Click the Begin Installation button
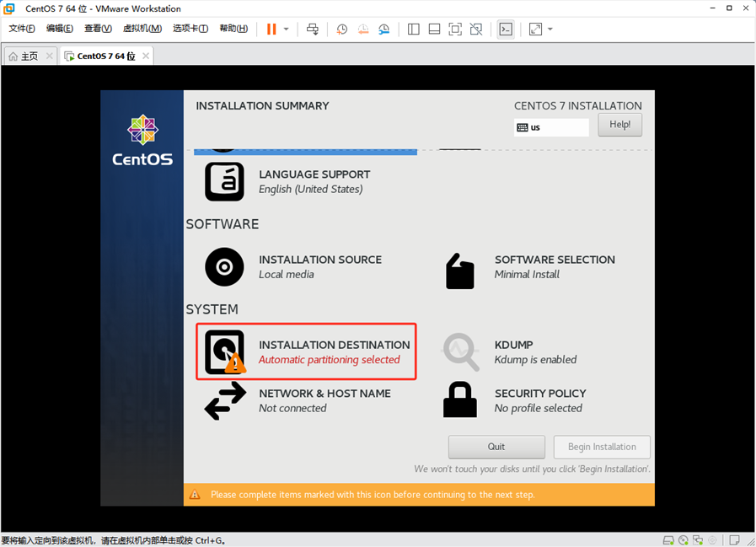 (602, 448)
